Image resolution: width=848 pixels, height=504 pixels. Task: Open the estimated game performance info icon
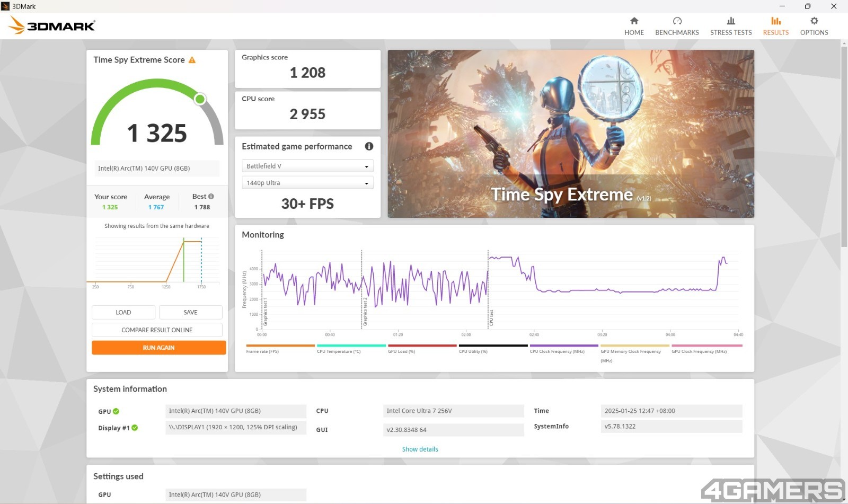(369, 146)
